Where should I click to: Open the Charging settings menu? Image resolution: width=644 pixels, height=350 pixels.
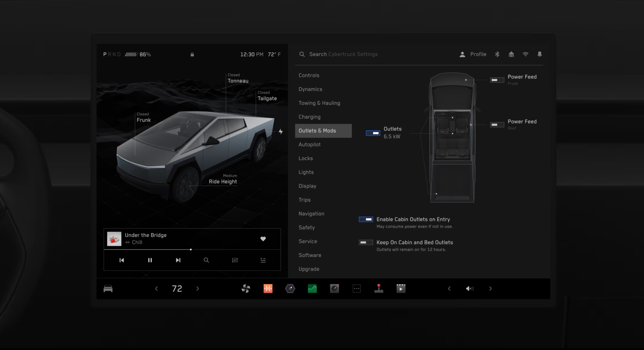pos(309,117)
